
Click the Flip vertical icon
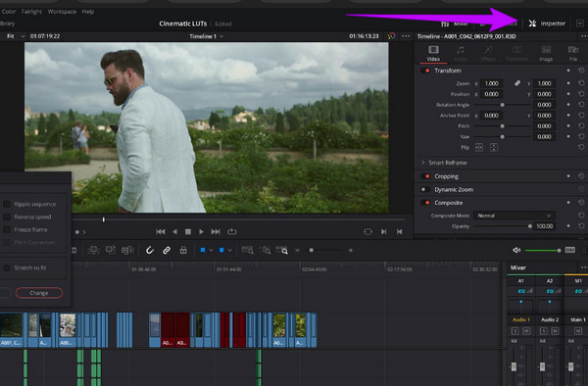pos(494,147)
